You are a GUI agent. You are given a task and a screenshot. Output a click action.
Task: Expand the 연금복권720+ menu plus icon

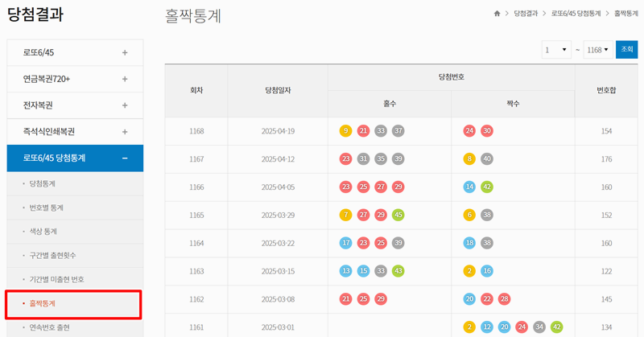point(125,79)
